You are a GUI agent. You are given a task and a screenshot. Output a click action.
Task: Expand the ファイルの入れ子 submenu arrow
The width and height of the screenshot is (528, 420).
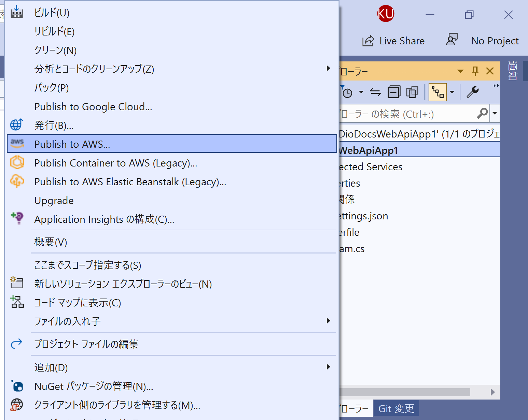click(x=328, y=321)
